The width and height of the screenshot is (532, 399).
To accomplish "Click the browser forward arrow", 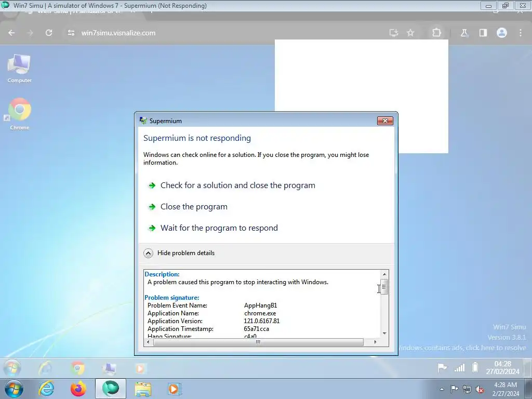I will tap(30, 33).
